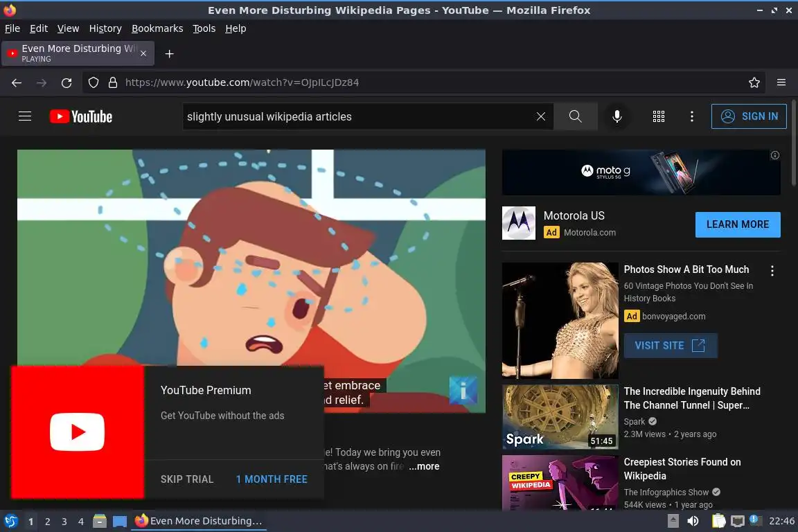This screenshot has width=798, height=532.
Task: Click LEARN MORE for Motorola ad
Action: [738, 224]
